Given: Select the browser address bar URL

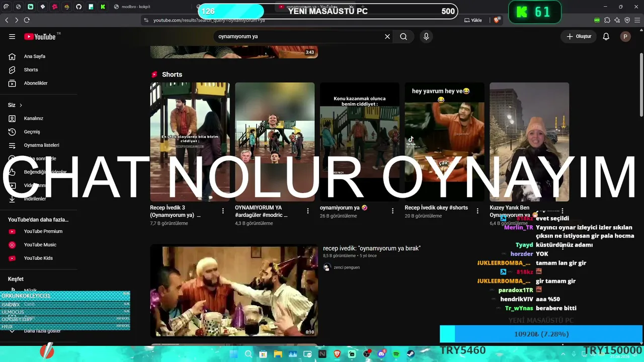Looking at the screenshot, I should [209, 20].
